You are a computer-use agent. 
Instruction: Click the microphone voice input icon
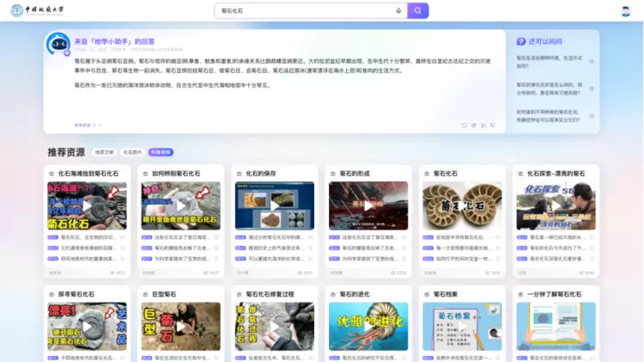[398, 11]
